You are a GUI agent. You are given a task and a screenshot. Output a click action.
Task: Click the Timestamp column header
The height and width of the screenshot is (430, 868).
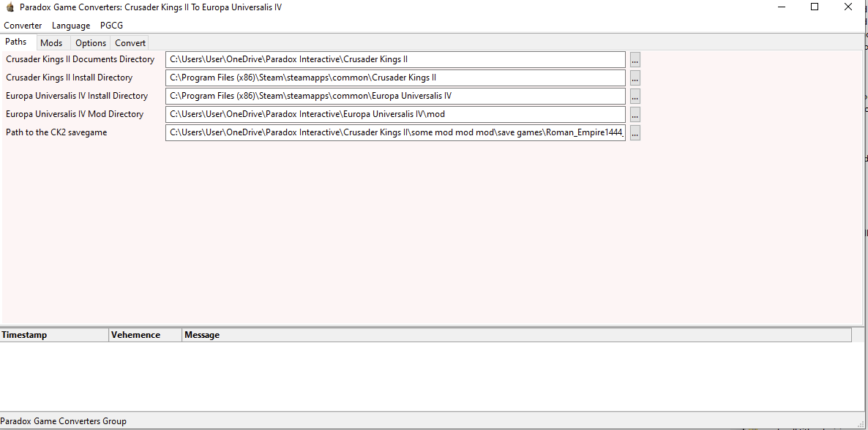pos(54,335)
